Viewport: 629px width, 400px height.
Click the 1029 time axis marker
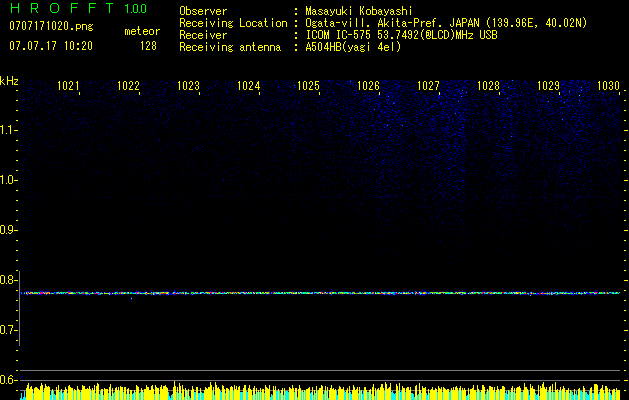(x=548, y=85)
